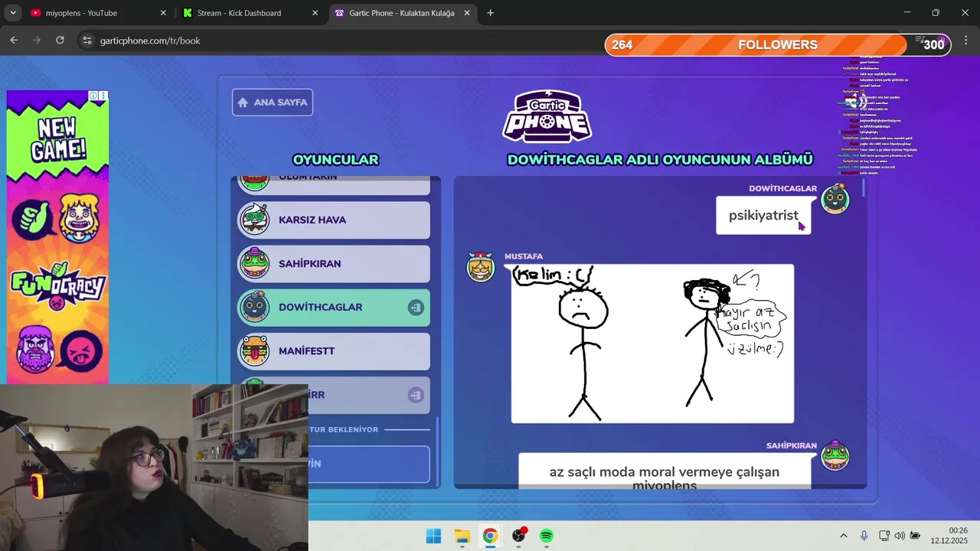Image resolution: width=980 pixels, height=551 pixels.
Task: Click the album panel scrollbar
Action: click(864, 187)
